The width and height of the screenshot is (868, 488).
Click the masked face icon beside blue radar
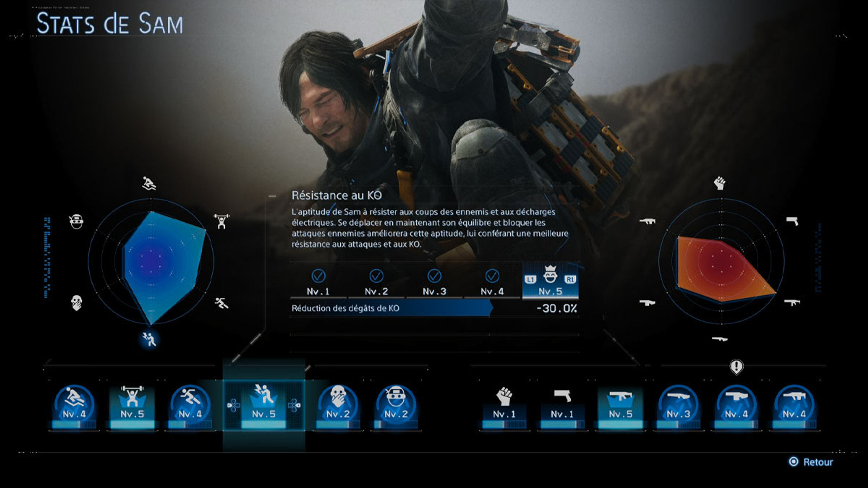click(76, 221)
